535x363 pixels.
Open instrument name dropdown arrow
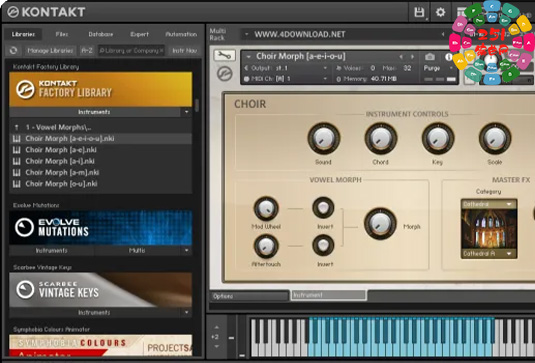pos(249,56)
